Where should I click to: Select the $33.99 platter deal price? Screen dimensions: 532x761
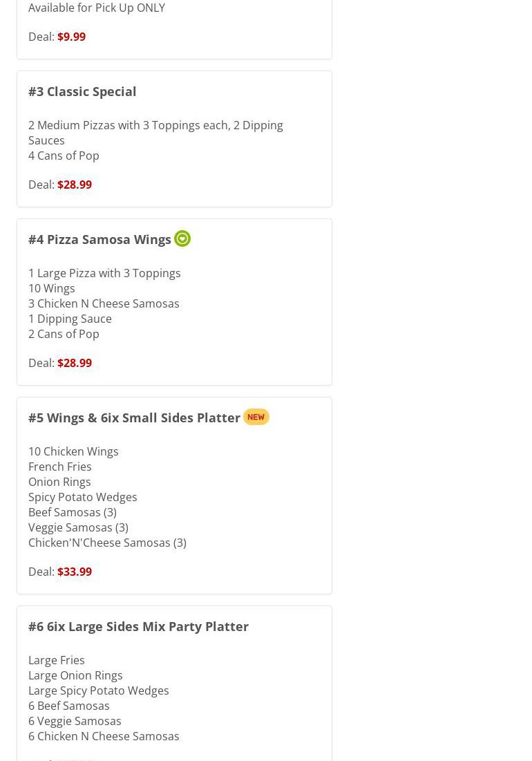pyautogui.click(x=74, y=571)
